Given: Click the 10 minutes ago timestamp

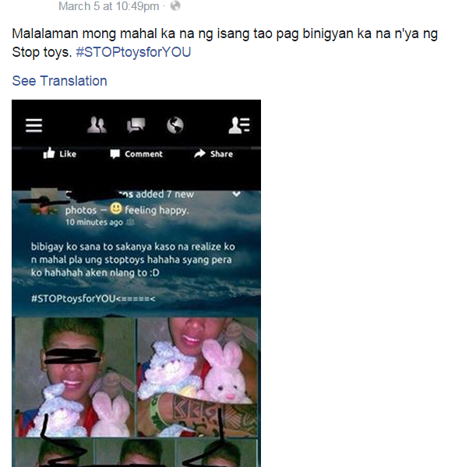Looking at the screenshot, I should click(x=94, y=223).
